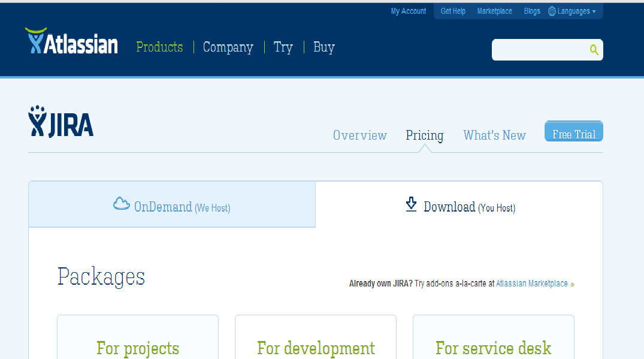Click the Packages heading

(101, 276)
